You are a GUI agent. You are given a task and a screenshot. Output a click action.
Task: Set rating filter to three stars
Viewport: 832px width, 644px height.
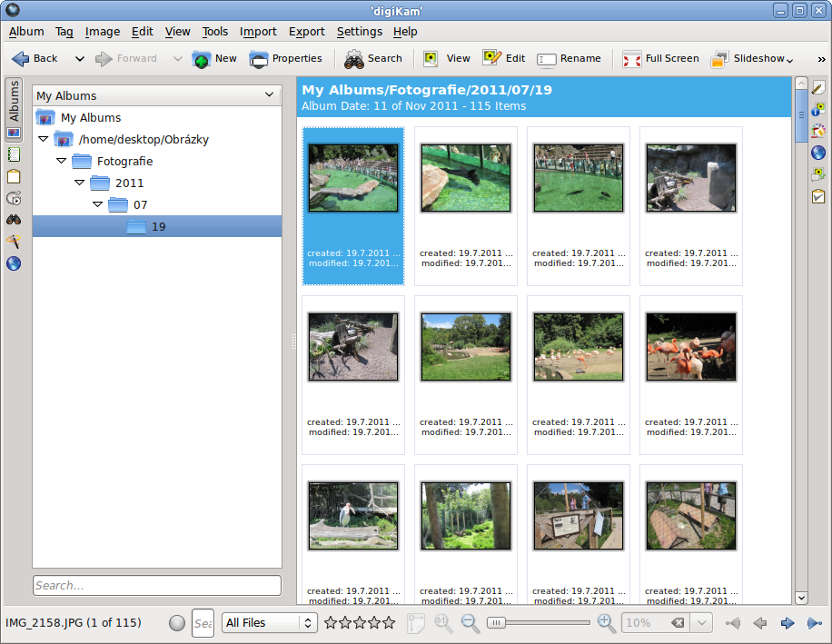click(360, 623)
